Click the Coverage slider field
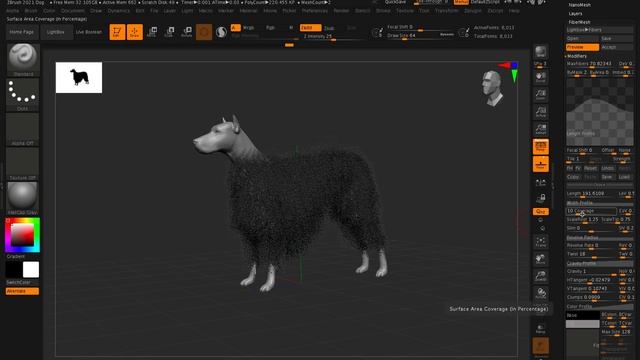Screen dimensions: 640x360 591,211
